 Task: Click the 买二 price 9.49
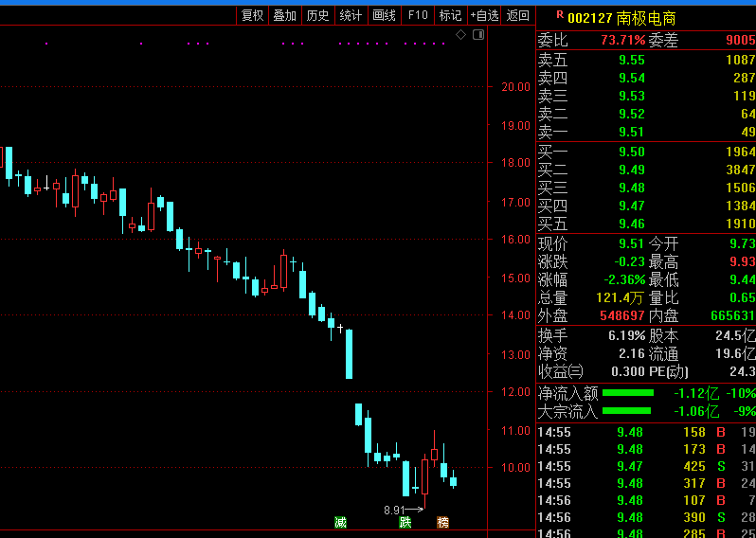click(x=632, y=170)
